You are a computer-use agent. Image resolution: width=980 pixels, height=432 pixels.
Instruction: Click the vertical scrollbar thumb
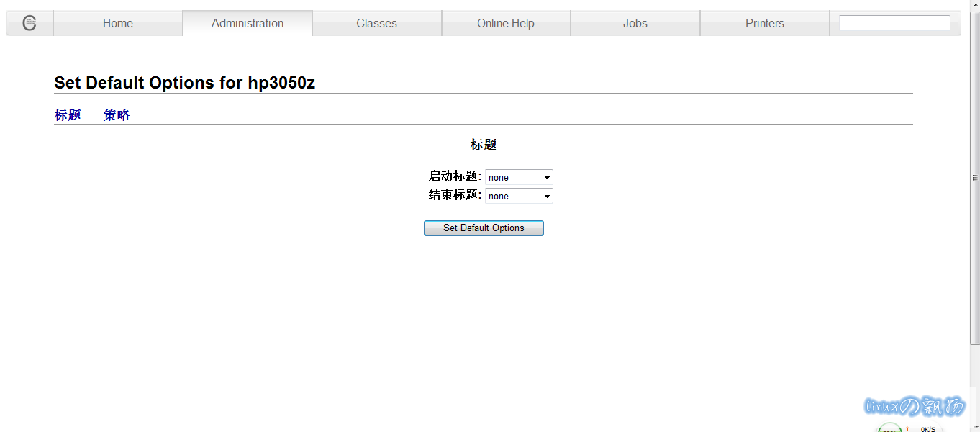tap(975, 177)
